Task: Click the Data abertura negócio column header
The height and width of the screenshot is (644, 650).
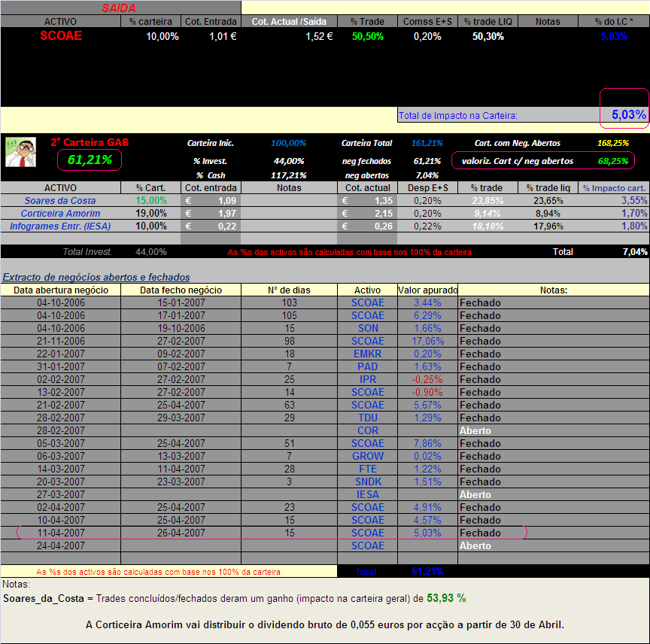Action: pyautogui.click(x=61, y=290)
